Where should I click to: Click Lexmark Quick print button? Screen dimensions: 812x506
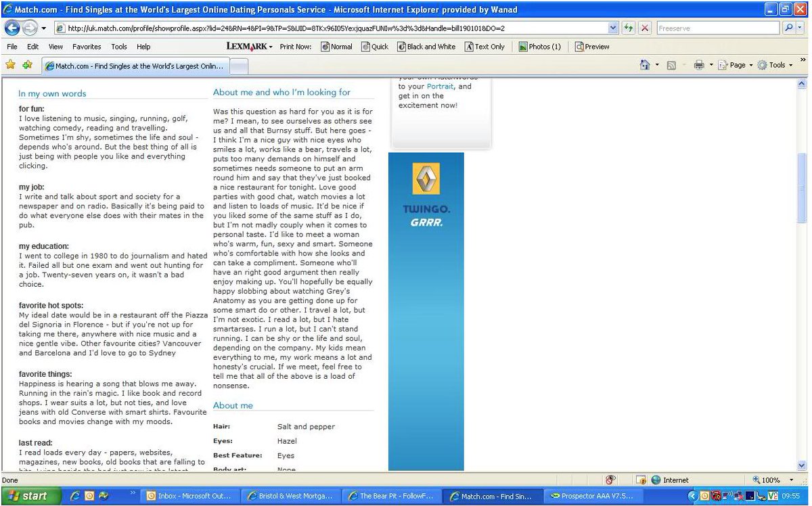click(x=376, y=47)
